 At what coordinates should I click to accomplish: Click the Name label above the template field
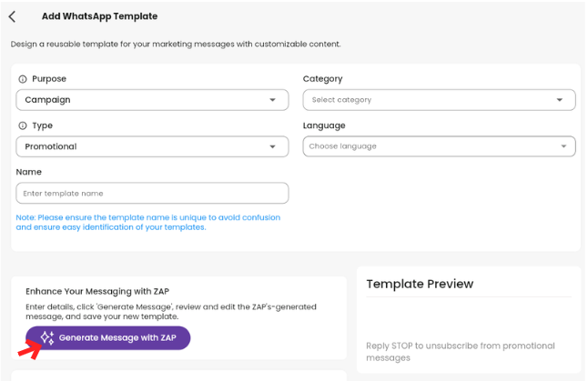(29, 172)
